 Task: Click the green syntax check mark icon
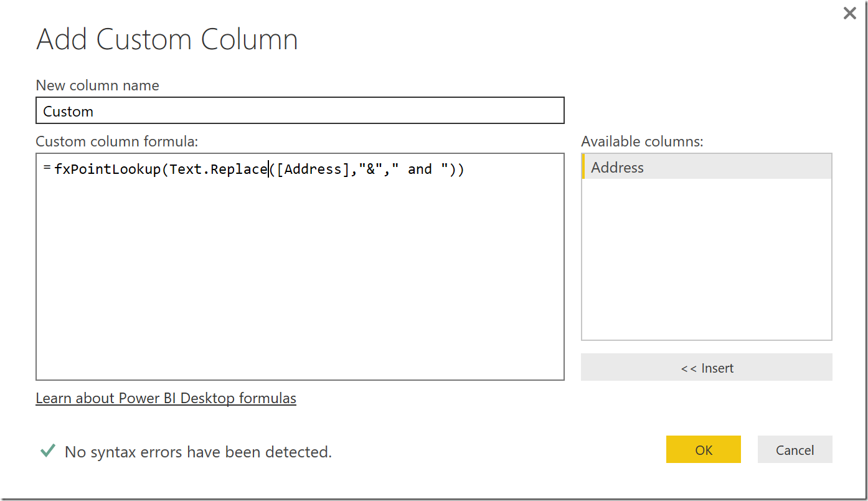point(47,451)
